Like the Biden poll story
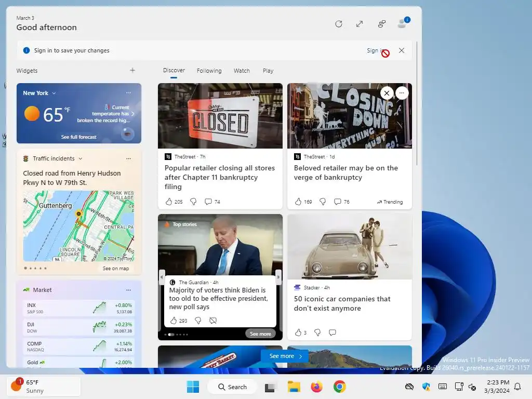532x399 pixels. pyautogui.click(x=174, y=320)
